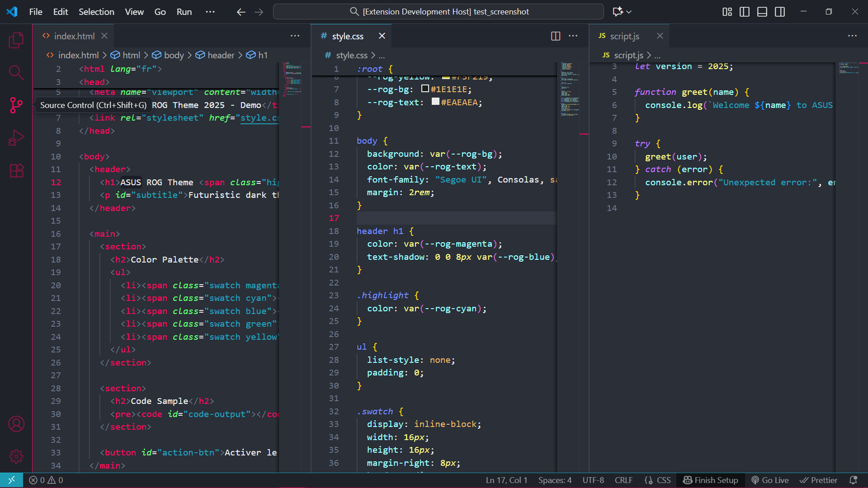
Task: Split the style.css editor right
Action: [x=556, y=36]
